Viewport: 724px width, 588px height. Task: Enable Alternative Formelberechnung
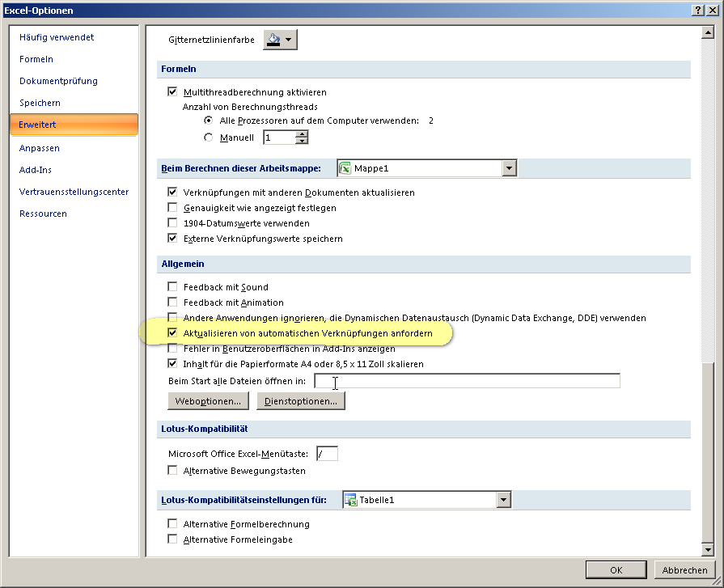tap(172, 523)
